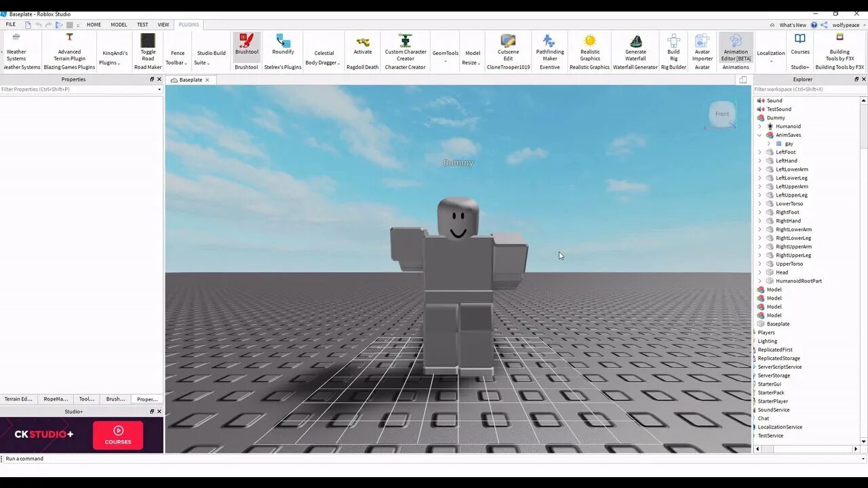Open the Custom Character Creator plugin
Screen dimensions: 868x488
point(406,47)
